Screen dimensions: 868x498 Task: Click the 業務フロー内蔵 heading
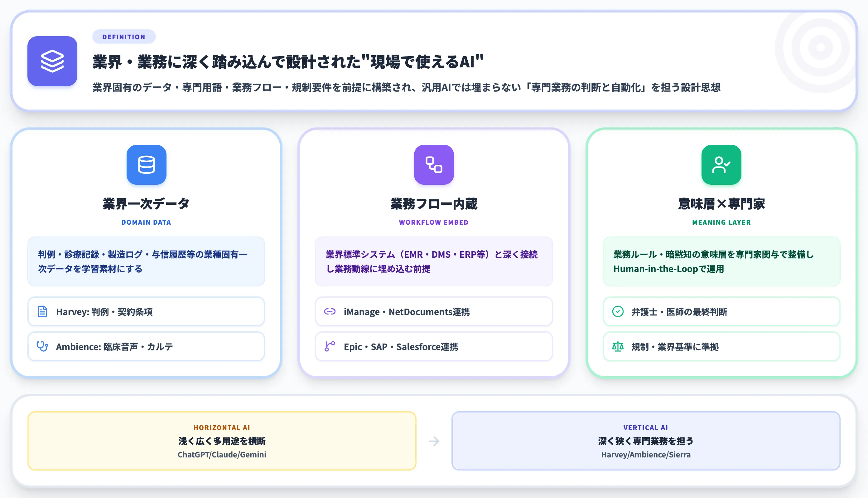434,204
